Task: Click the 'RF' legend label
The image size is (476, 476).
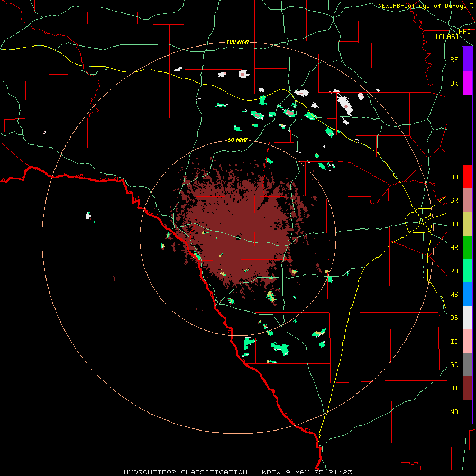Action: pos(454,60)
